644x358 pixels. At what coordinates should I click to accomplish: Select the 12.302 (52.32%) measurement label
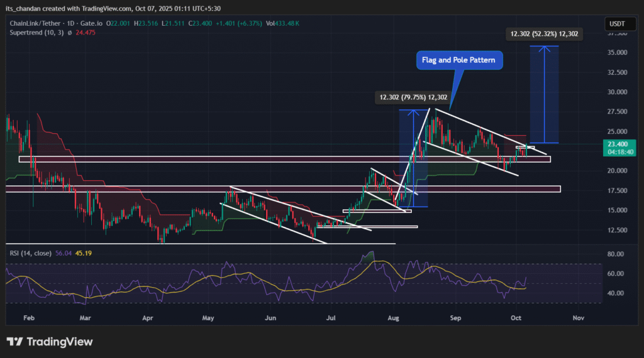[545, 35]
